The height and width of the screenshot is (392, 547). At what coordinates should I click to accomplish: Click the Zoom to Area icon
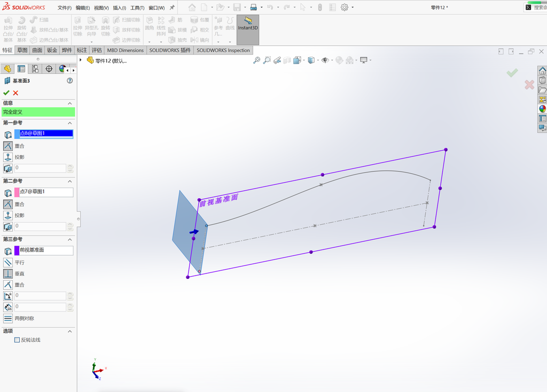[267, 60]
